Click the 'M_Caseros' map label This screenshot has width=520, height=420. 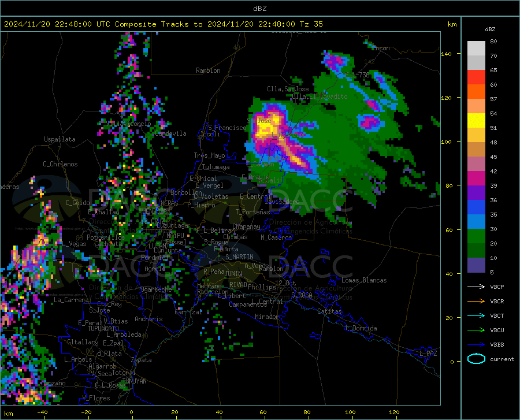coord(276,237)
